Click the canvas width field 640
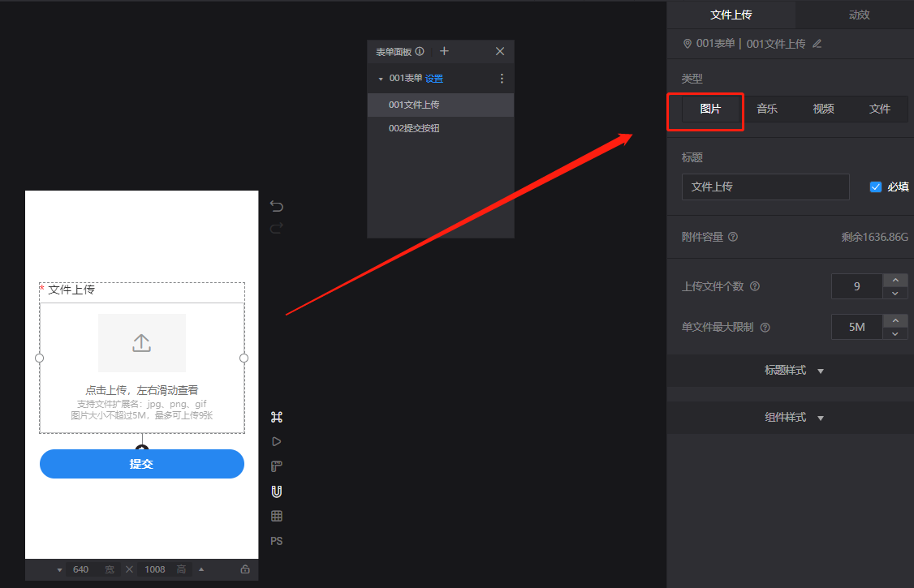The image size is (914, 588). 81,569
